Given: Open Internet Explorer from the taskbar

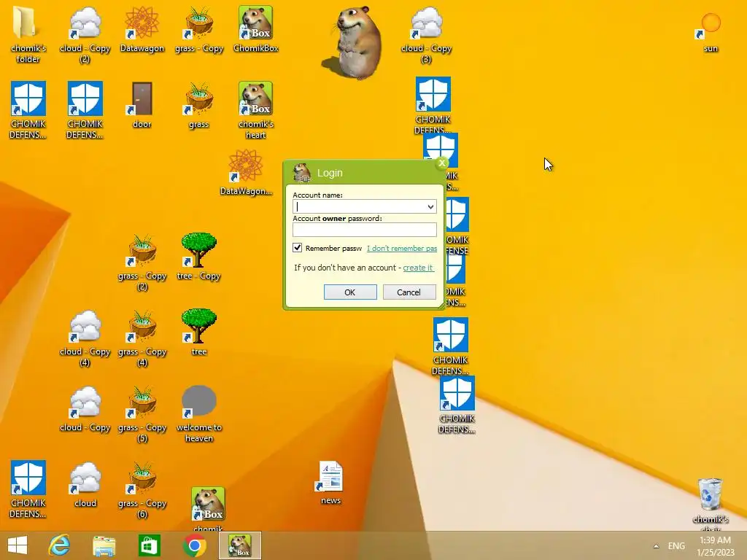Looking at the screenshot, I should coord(60,545).
